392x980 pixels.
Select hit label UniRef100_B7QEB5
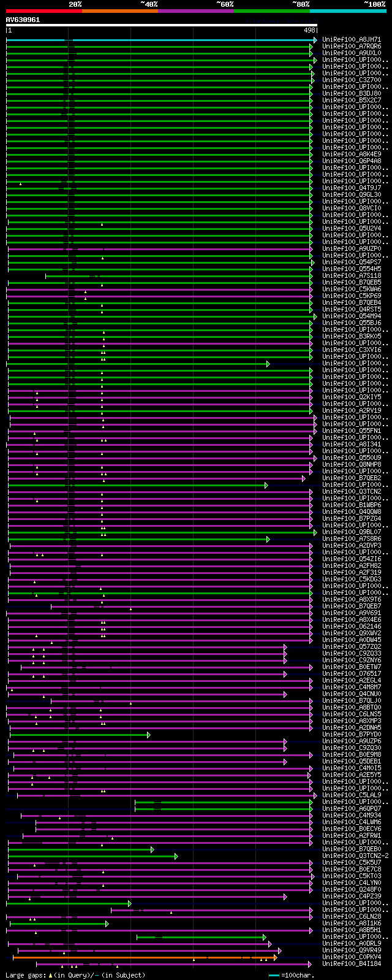[352, 283]
